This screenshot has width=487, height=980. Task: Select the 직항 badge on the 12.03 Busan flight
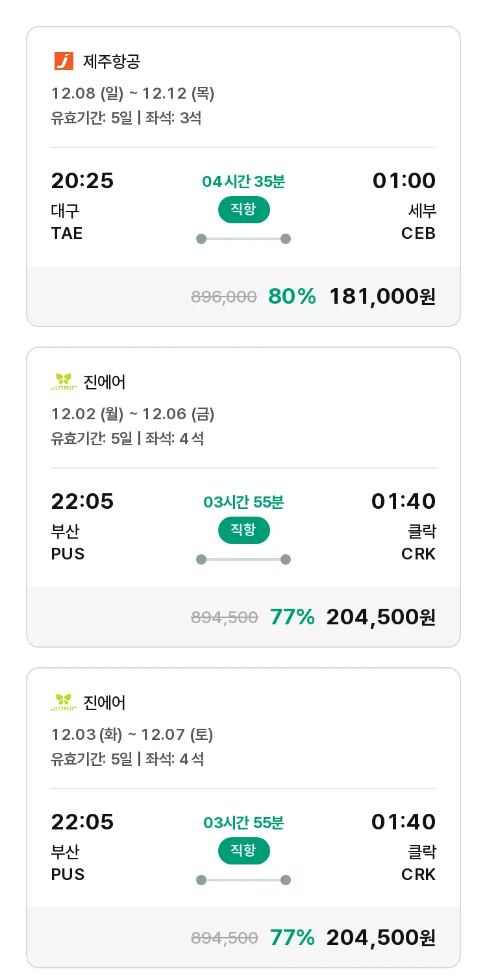(x=243, y=851)
